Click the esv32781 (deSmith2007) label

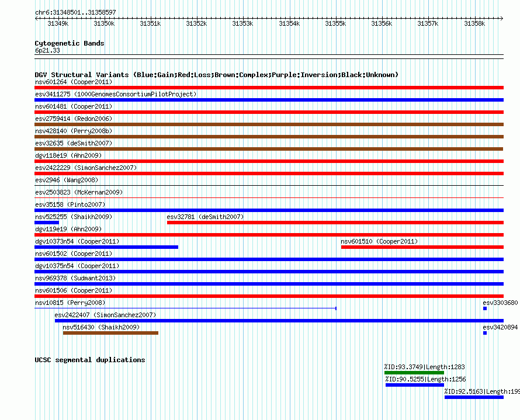205,217
